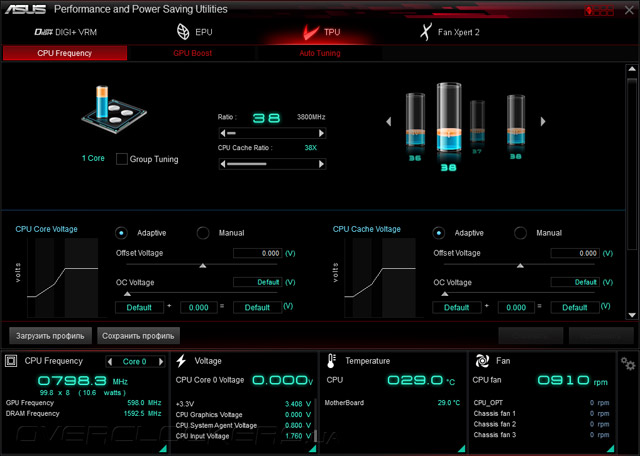640x456 pixels.
Task: Show previous core cylinders
Action: (389, 121)
